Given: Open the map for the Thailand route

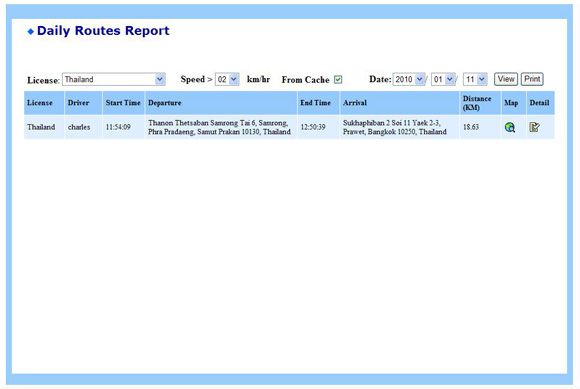Looking at the screenshot, I should click(510, 127).
